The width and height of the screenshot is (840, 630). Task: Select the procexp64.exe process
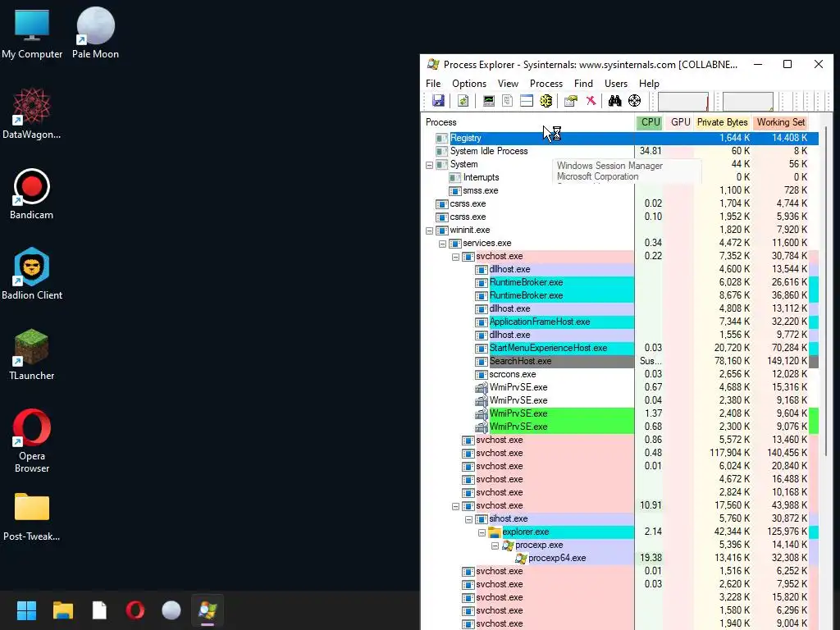(620, 558)
